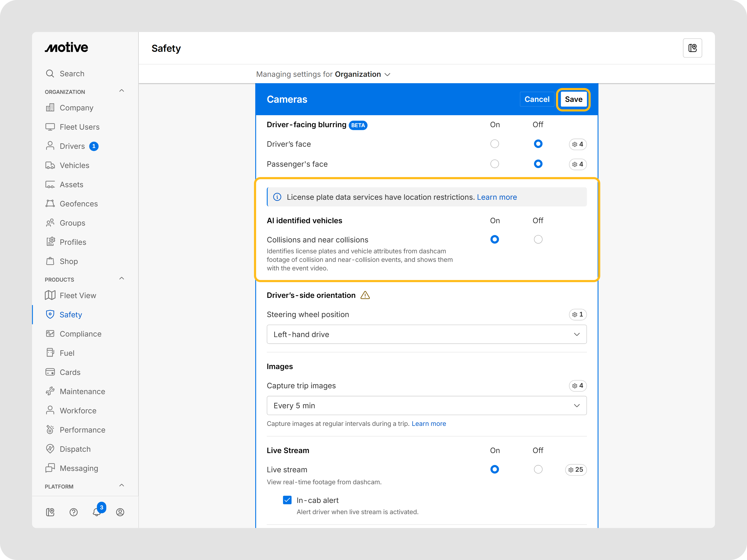
Task: Click the Motive logo
Action: pos(66,47)
